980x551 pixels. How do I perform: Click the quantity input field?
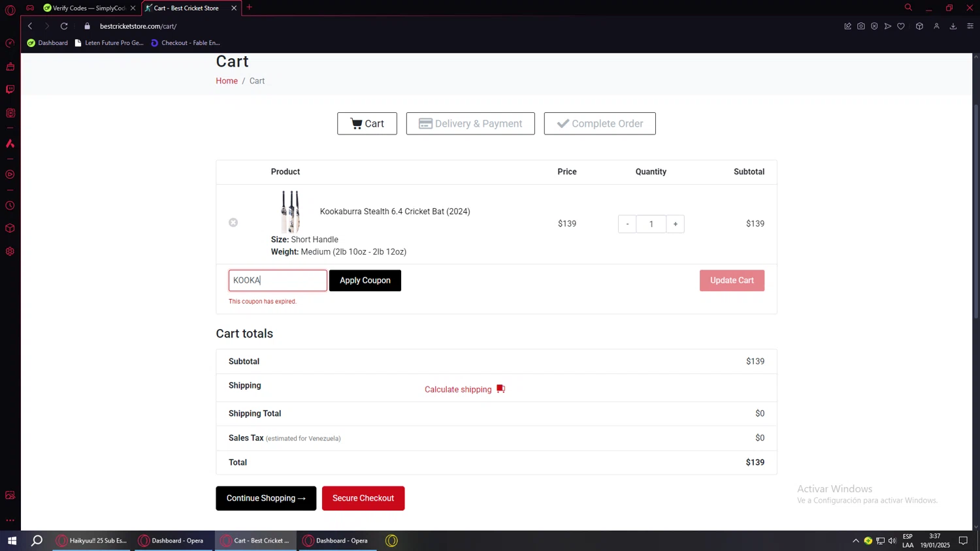(x=651, y=224)
